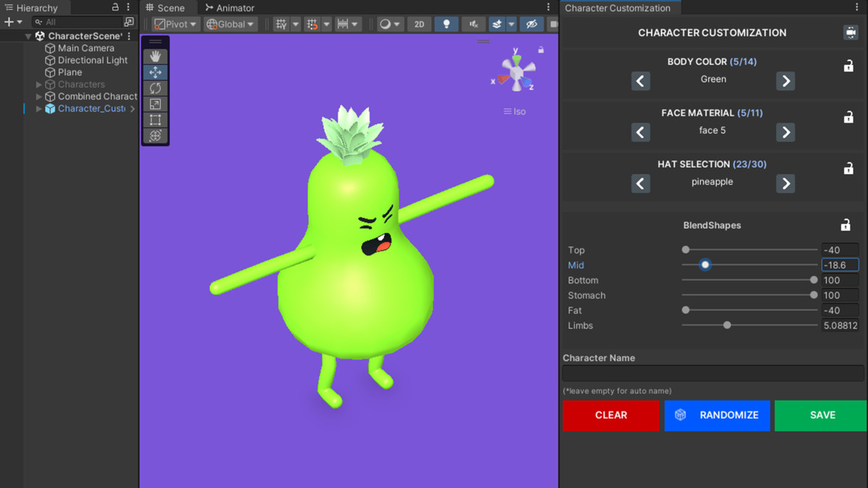Open the Global orientation dropdown
The image size is (868, 488).
coord(230,23)
